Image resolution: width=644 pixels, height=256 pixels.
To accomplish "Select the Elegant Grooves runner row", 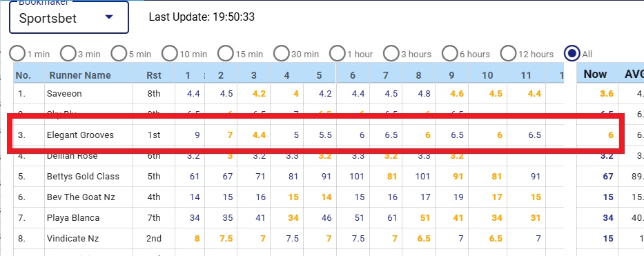I will (289, 135).
